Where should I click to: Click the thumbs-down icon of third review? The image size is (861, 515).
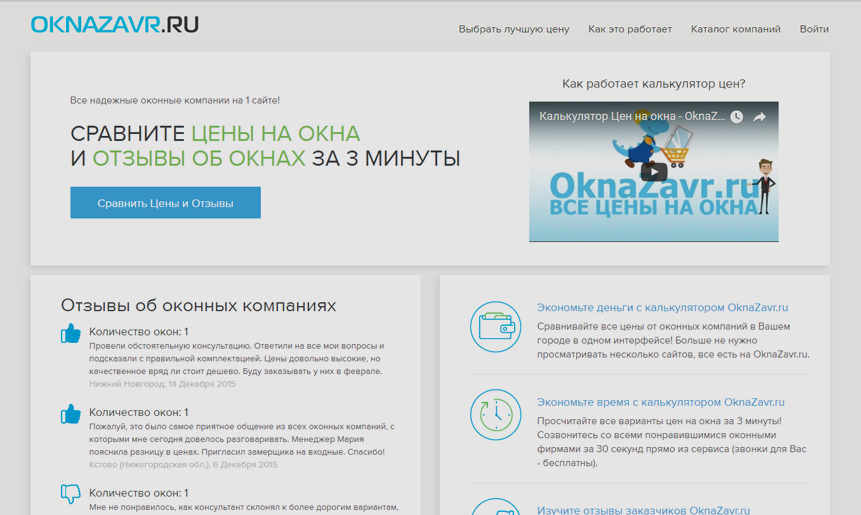(x=71, y=494)
